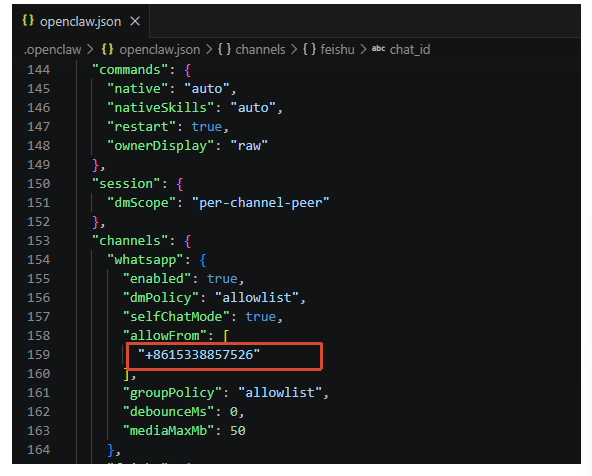Screen dimensions: 592x476
Task: Click the "whatsapp" key on line 154
Action: tap(145, 260)
